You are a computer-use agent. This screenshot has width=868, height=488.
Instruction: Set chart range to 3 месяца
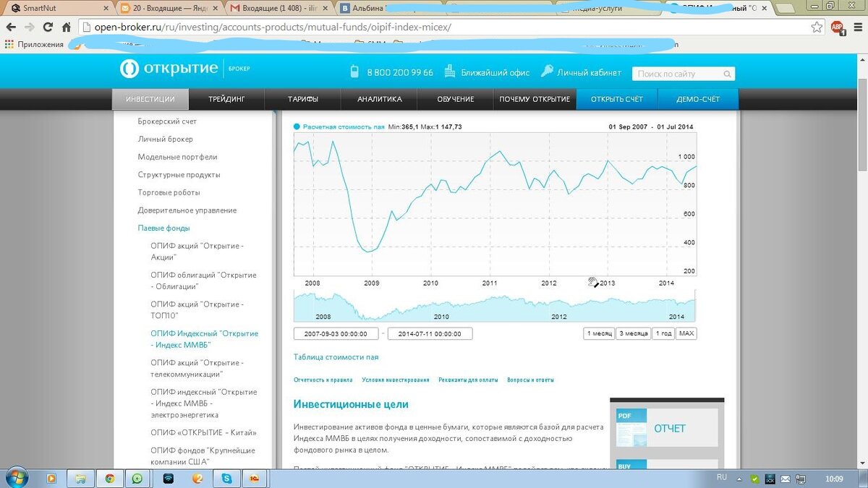[x=633, y=333]
